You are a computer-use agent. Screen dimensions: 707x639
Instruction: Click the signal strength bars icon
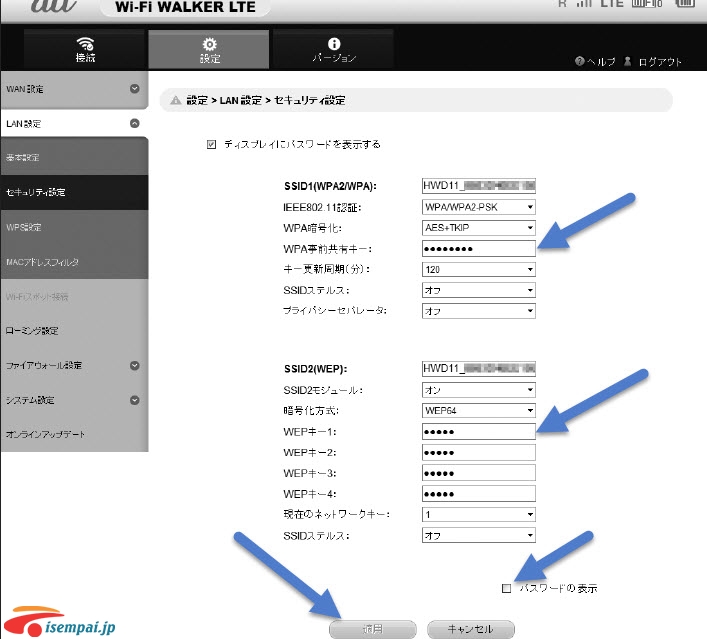click(584, 3)
